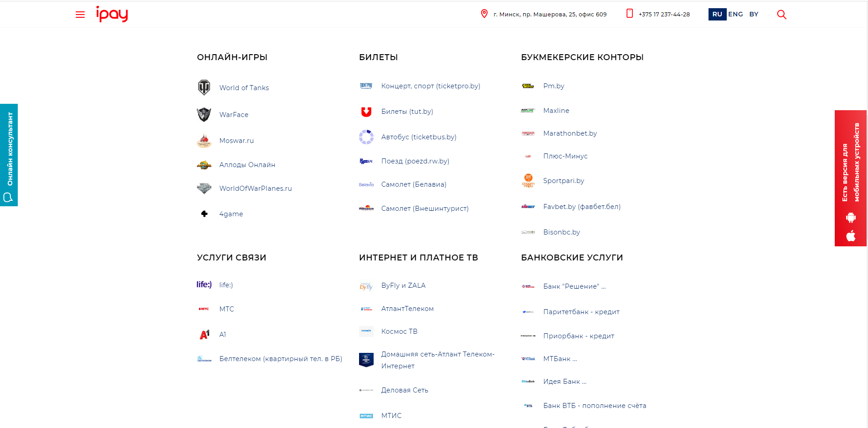The image size is (868, 428).
Task: Click the Favbet logo icon
Action: (528, 207)
